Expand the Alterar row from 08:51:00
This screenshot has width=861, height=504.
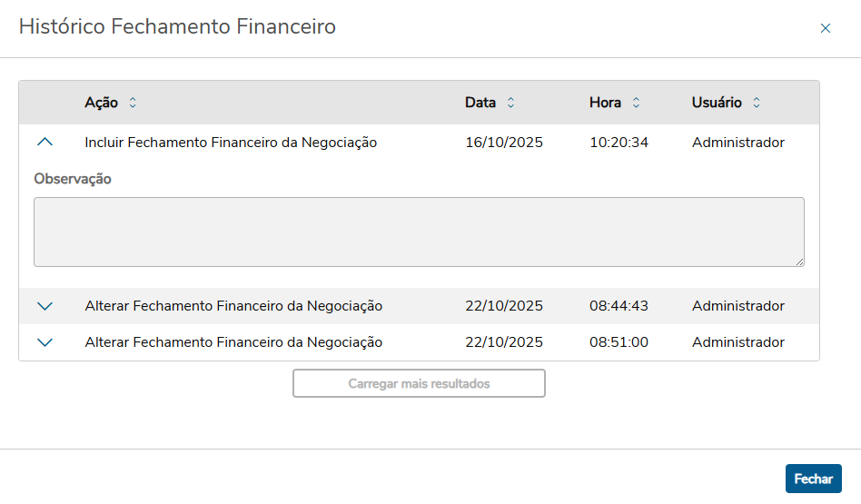[x=45, y=343]
